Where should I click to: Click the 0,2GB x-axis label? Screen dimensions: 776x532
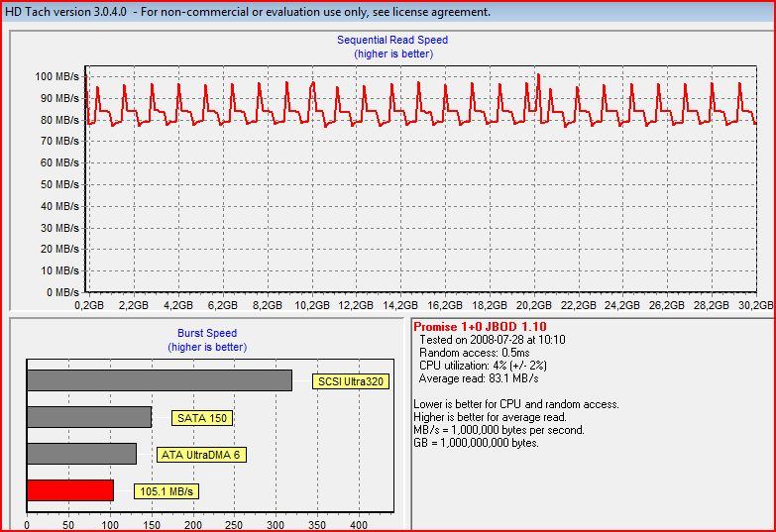click(89, 305)
